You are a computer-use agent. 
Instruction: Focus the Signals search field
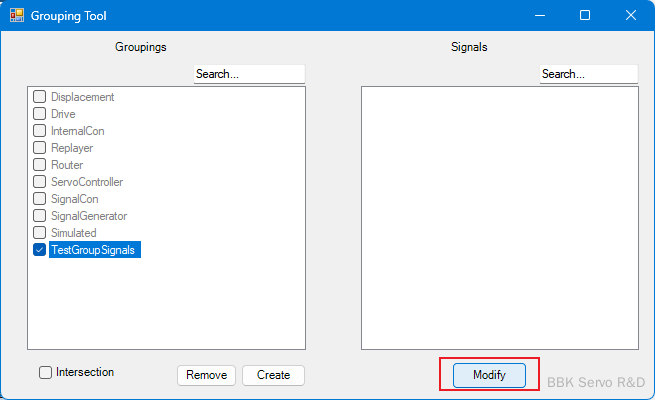tap(588, 74)
